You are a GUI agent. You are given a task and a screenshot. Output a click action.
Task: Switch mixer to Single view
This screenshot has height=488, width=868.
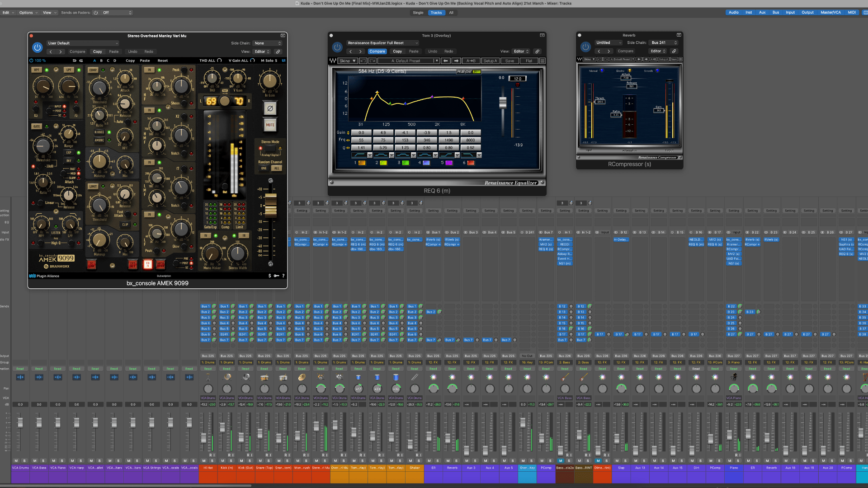(x=418, y=13)
